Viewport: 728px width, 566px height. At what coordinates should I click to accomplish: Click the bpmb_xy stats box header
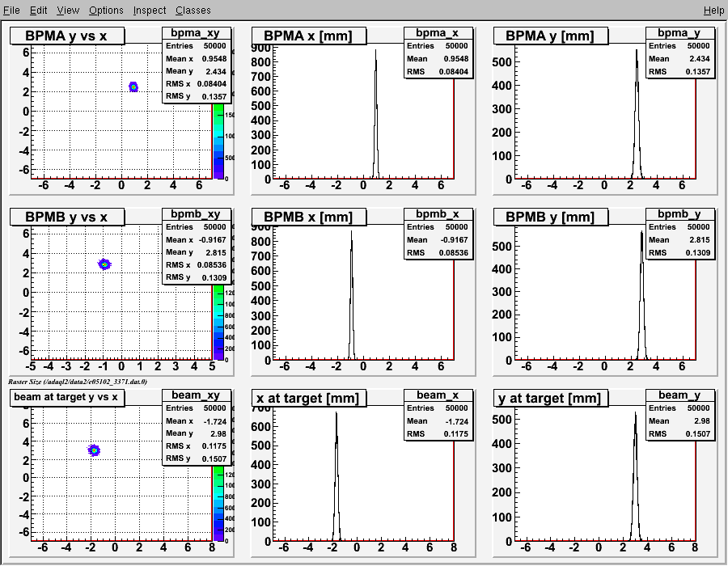coord(196,214)
